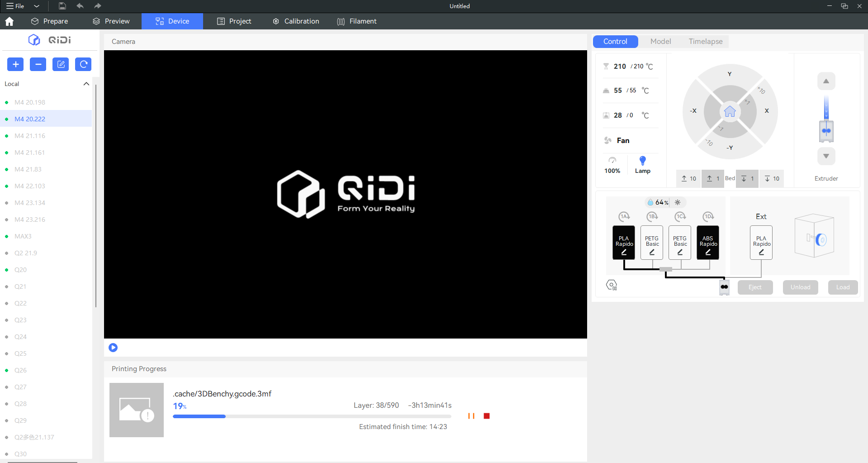Refresh the device list
The height and width of the screenshot is (463, 868).
(83, 64)
